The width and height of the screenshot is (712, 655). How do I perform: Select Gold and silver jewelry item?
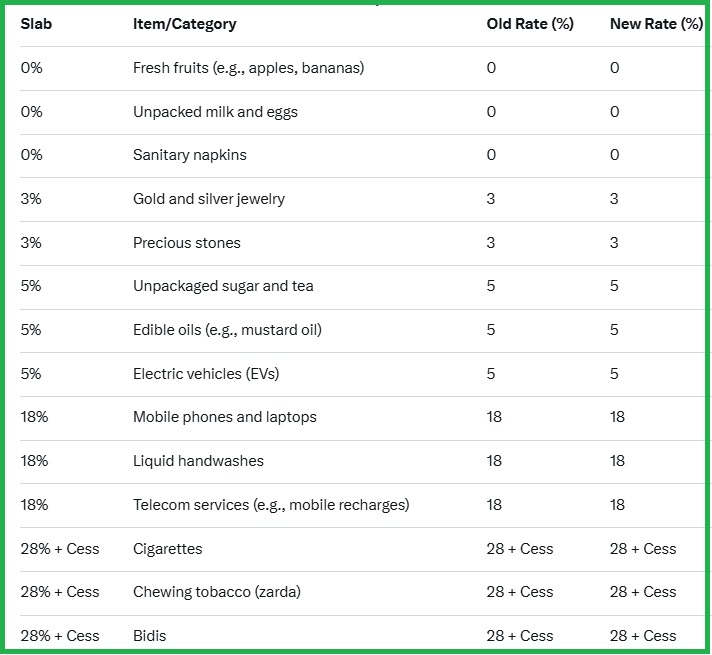[209, 199]
